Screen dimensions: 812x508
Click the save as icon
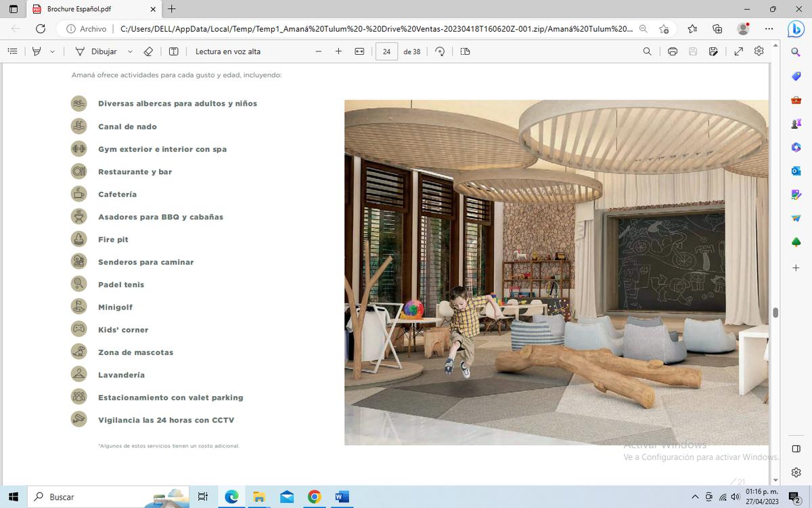point(713,51)
